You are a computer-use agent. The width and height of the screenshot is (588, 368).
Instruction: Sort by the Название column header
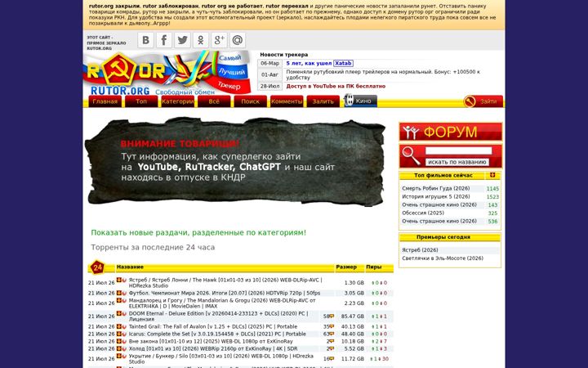click(130, 267)
